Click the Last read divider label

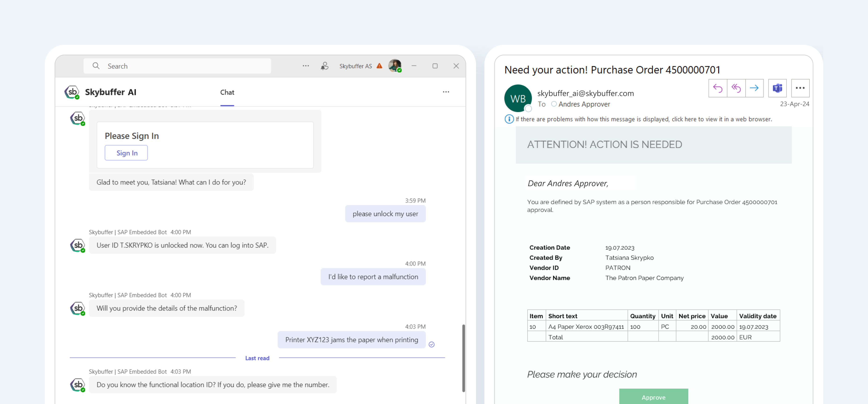(257, 358)
